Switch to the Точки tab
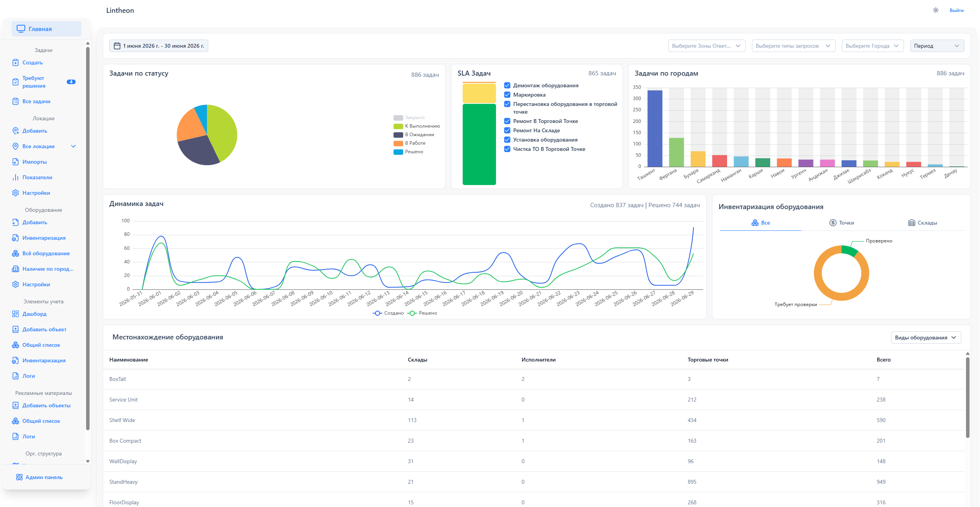The height and width of the screenshot is (507, 980). click(x=842, y=223)
